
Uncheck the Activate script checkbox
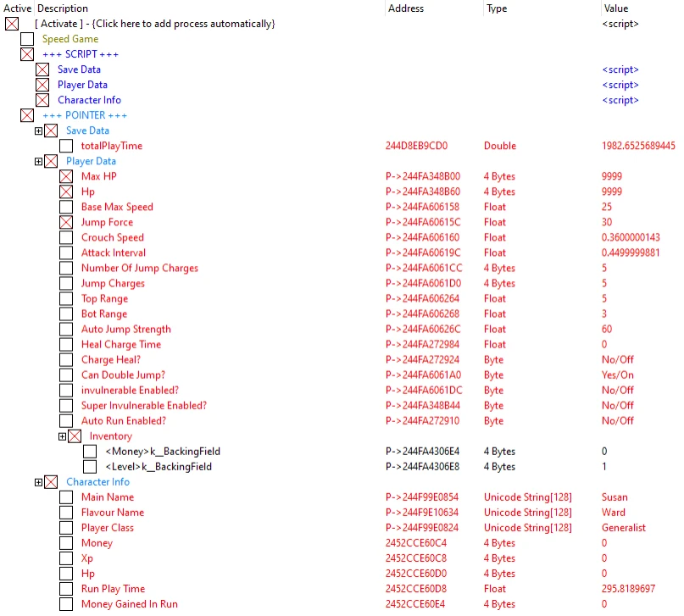tap(12, 24)
